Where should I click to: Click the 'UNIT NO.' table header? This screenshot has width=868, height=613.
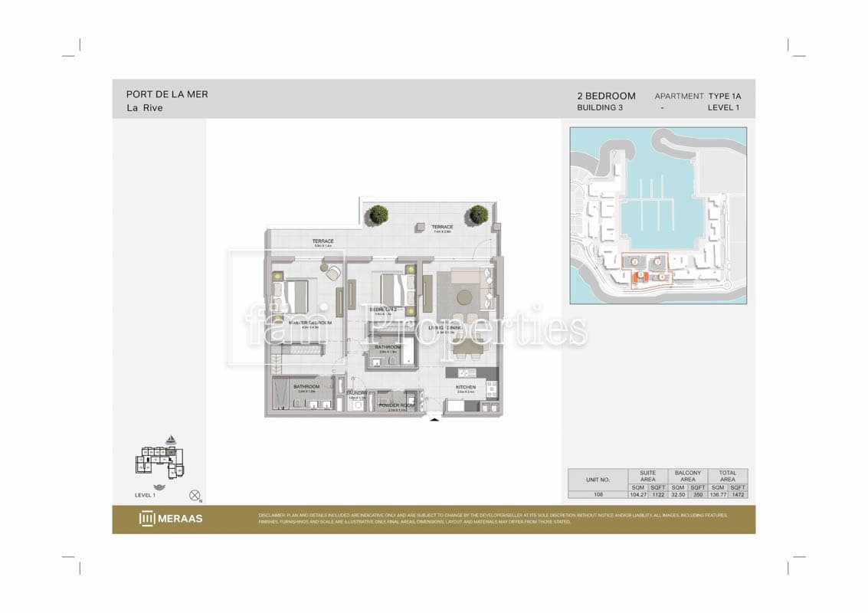[x=598, y=480]
